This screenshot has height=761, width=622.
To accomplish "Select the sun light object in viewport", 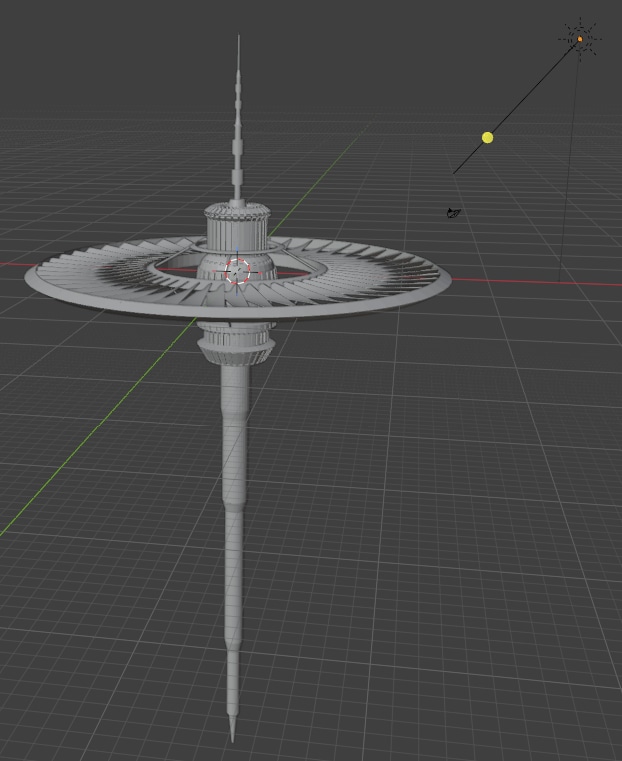I will coord(580,38).
